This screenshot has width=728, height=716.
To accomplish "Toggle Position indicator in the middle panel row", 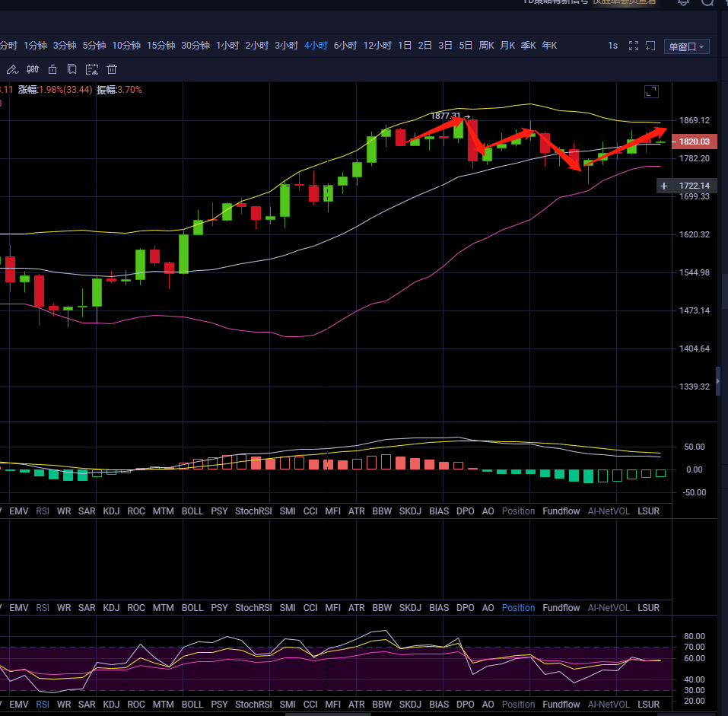I will [x=518, y=608].
